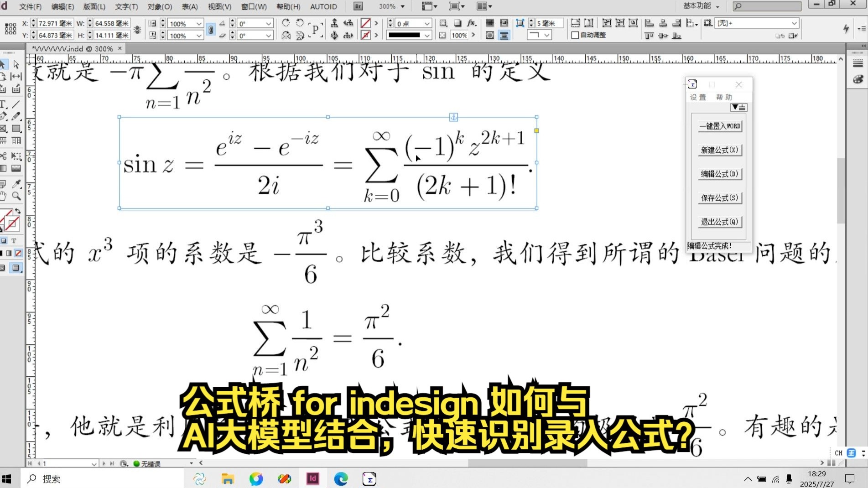Open the 对象(O) menu

(160, 6)
